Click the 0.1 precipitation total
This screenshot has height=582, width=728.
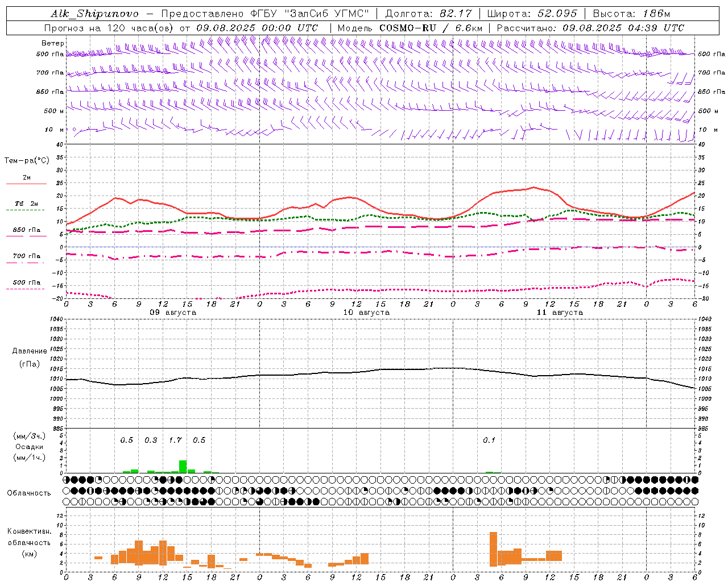[489, 440]
